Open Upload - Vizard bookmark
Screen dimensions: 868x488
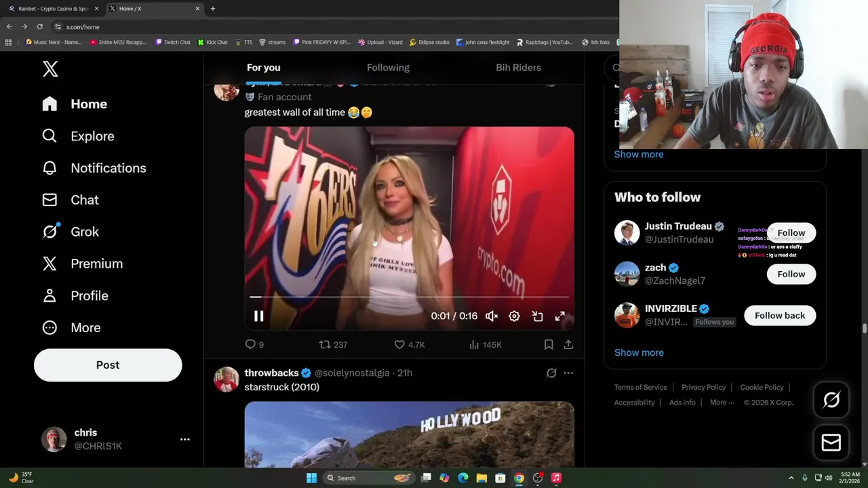click(x=380, y=42)
